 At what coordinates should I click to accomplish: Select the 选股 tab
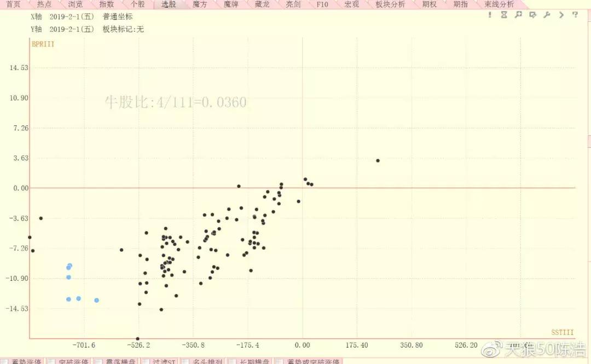tap(169, 4)
